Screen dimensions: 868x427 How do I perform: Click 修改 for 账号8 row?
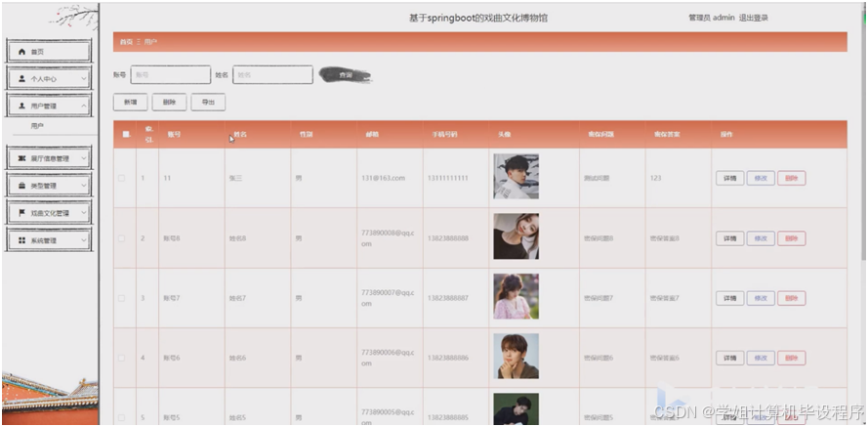(761, 238)
